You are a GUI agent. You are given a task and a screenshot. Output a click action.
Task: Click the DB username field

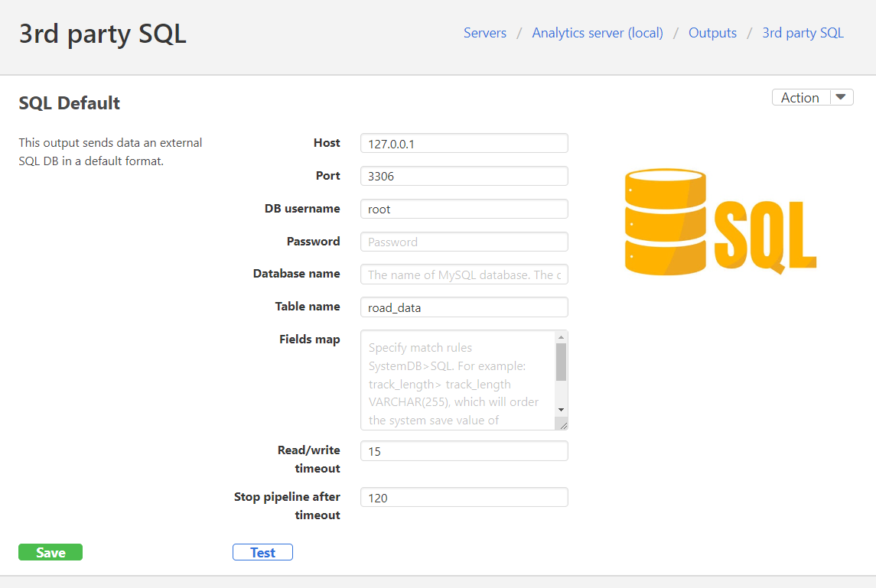[464, 209]
